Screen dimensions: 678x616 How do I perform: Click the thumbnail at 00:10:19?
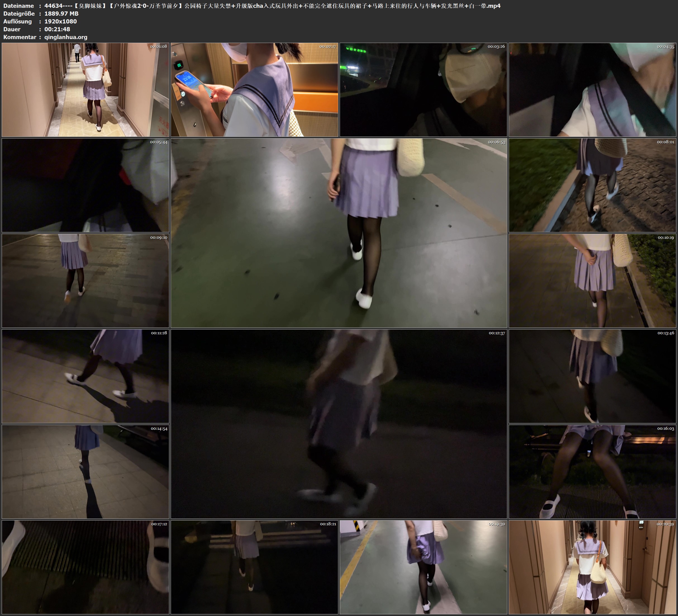click(592, 280)
